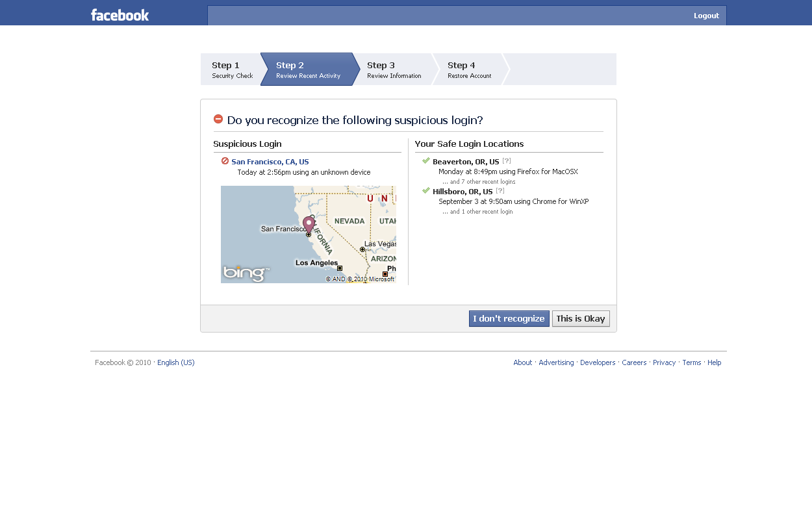Click the 'I don't recognize' button

509,318
